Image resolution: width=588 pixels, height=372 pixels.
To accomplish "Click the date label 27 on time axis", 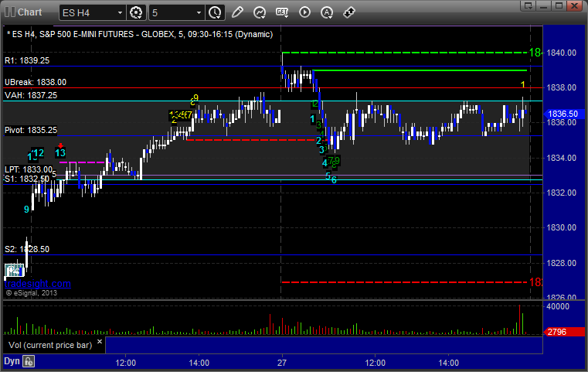I will pos(281,363).
